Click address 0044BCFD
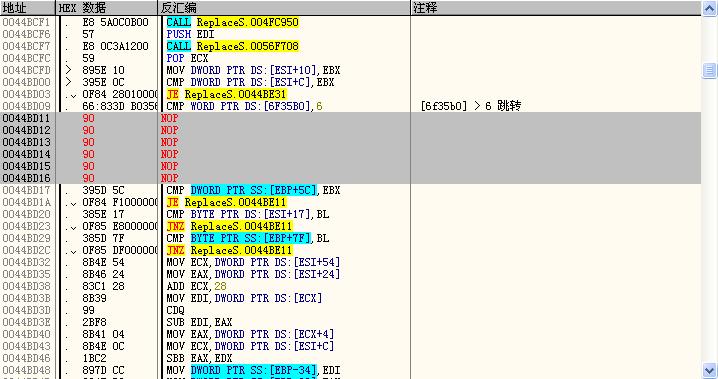This screenshot has width=718, height=379. pyautogui.click(x=26, y=70)
